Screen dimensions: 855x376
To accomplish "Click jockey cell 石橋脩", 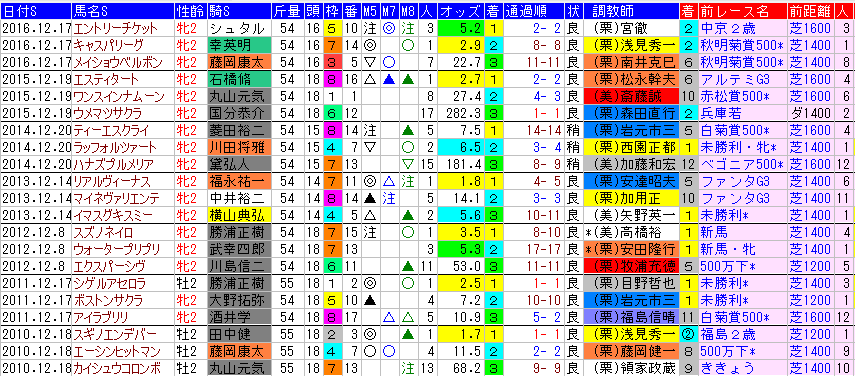I will (x=239, y=79).
